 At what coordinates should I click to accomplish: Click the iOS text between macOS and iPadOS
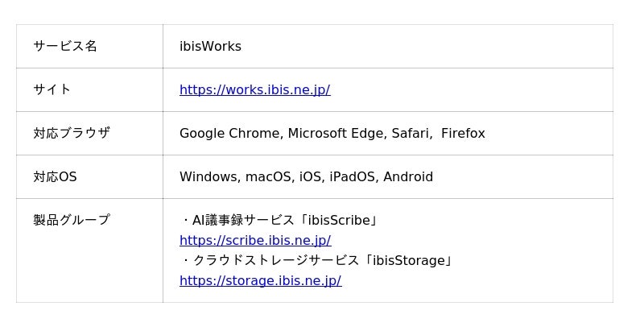pyautogui.click(x=310, y=177)
